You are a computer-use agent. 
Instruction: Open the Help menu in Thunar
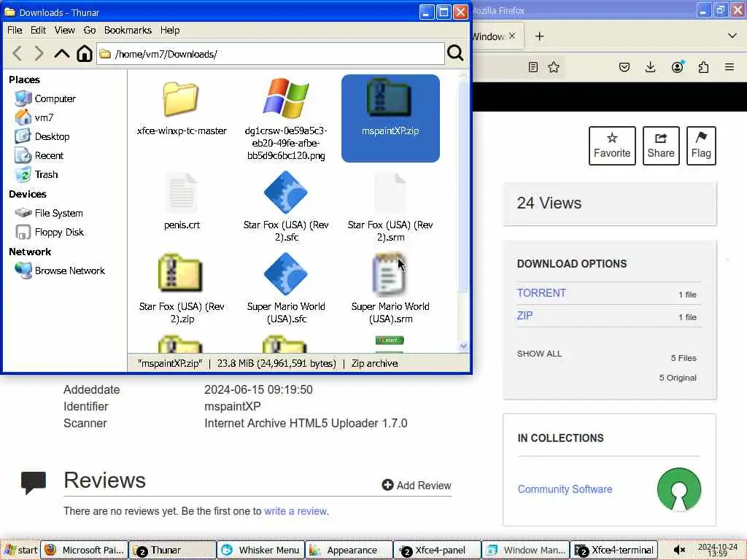pyautogui.click(x=169, y=30)
